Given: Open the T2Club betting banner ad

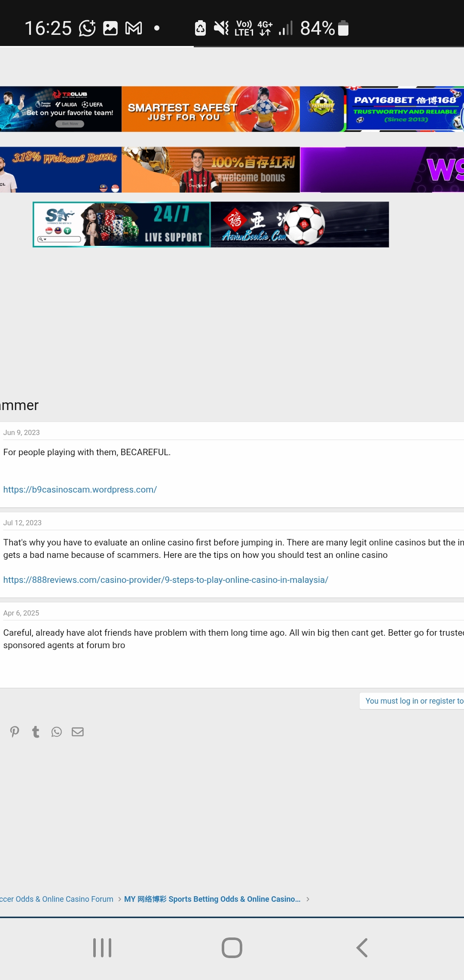Looking at the screenshot, I should pyautogui.click(x=61, y=109).
